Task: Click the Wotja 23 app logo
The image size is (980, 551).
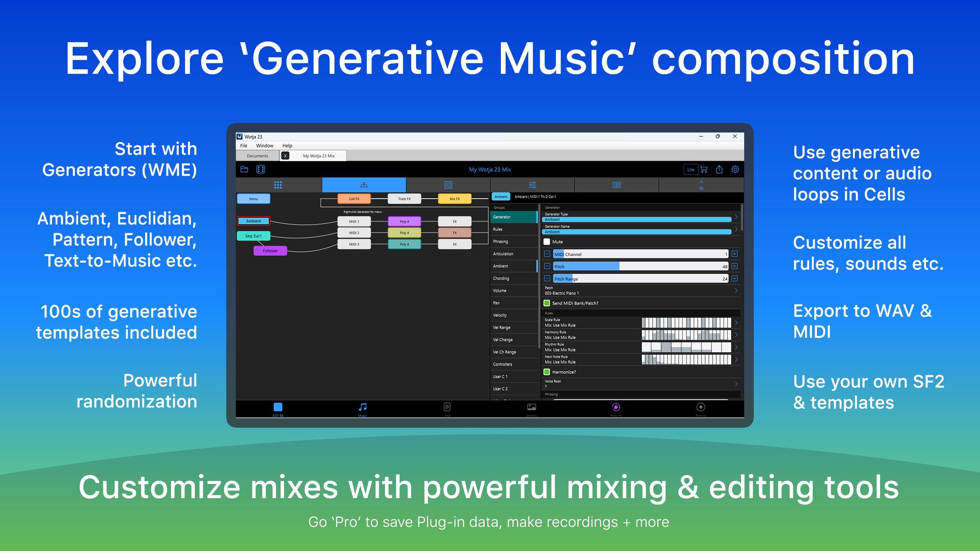Action: (x=240, y=136)
